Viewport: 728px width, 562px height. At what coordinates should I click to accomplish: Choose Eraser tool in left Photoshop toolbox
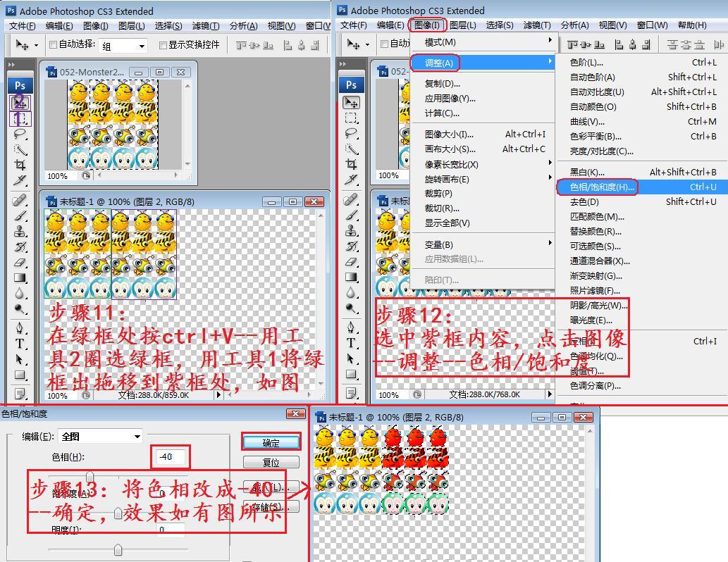[x=20, y=262]
